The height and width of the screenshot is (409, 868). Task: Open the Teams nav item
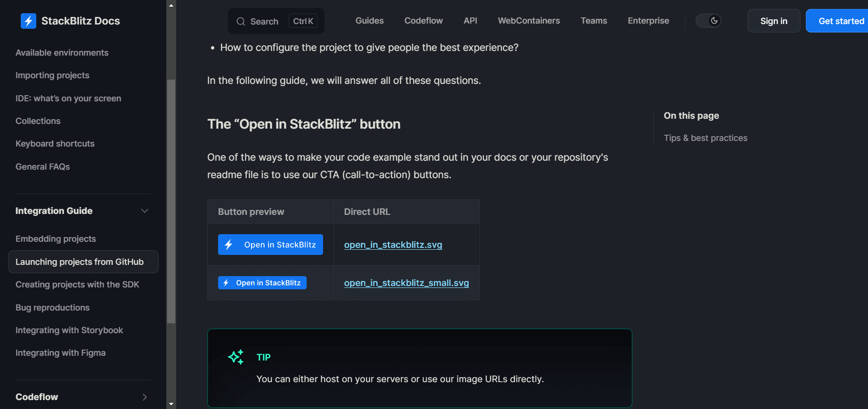point(594,21)
